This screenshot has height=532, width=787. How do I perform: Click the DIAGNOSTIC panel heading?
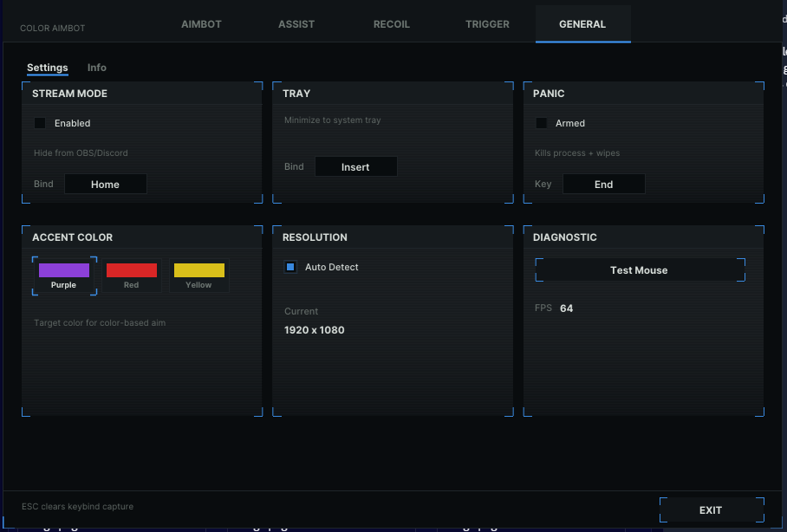click(564, 237)
